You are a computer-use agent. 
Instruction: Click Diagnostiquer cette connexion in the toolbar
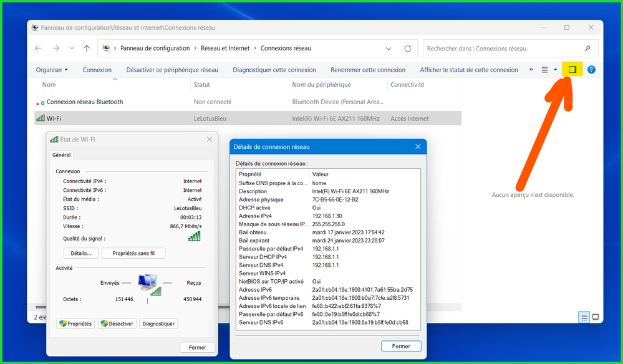pos(274,70)
